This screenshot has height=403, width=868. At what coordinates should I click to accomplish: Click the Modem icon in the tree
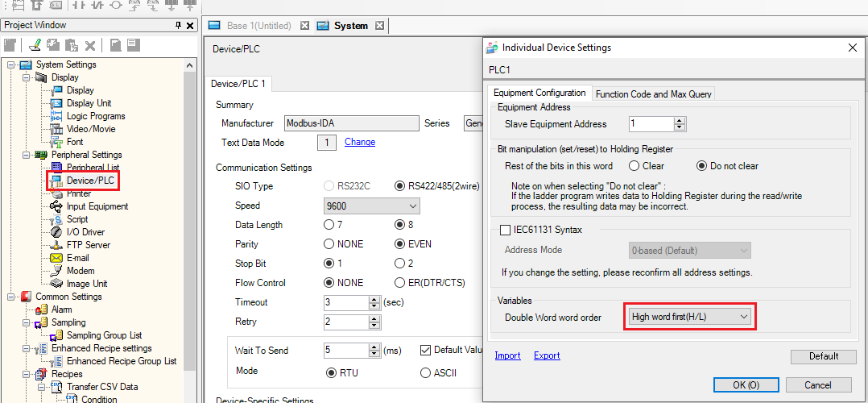point(56,271)
